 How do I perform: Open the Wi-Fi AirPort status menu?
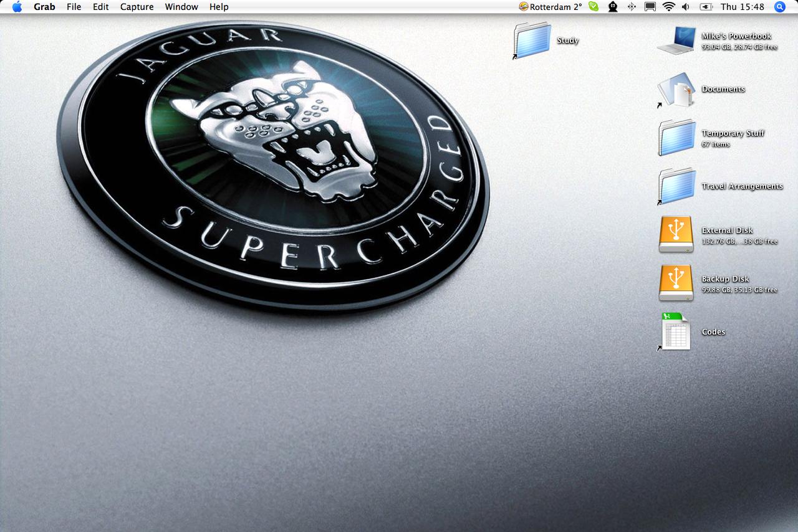(x=668, y=7)
